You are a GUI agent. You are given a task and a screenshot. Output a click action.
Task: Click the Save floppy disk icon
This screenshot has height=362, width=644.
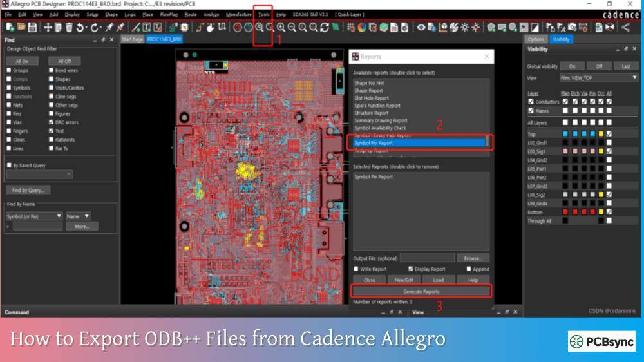(x=32, y=27)
